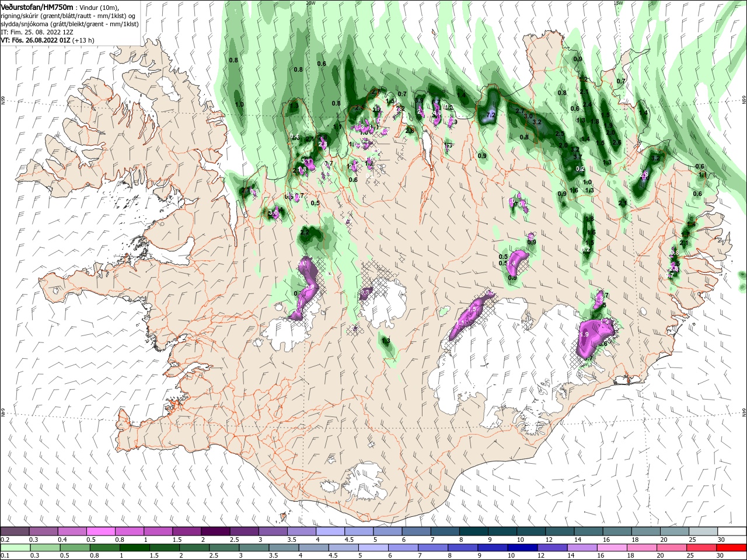This screenshot has height=560, width=747.
Task: Pick the rain legend swatch labeled 0.3
Action: click(x=46, y=548)
